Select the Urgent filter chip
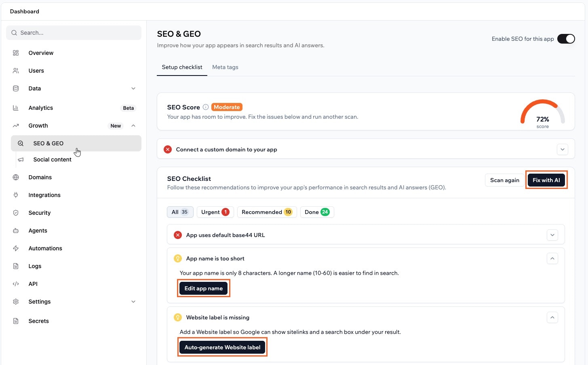Image resolution: width=588 pixels, height=365 pixels. click(215, 212)
